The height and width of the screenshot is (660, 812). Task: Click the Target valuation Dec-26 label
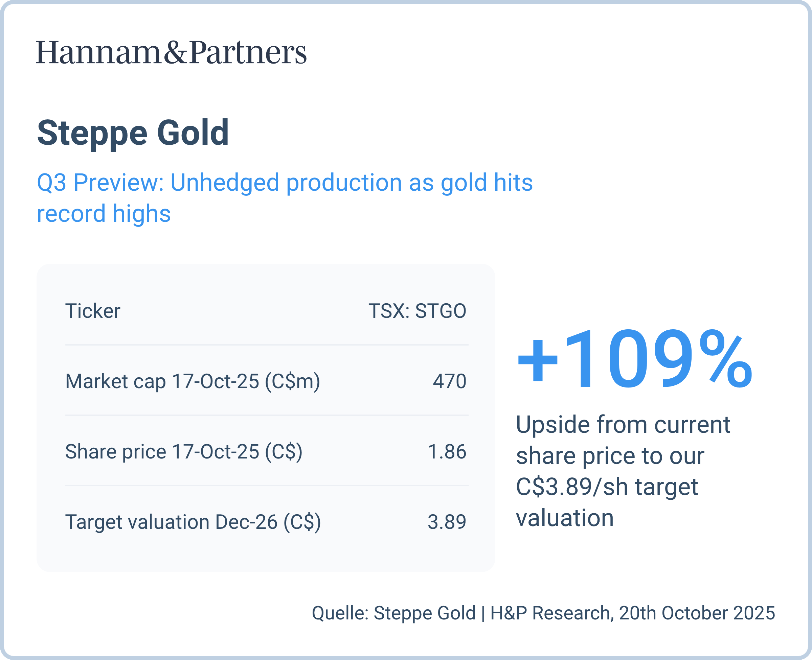pos(193,522)
